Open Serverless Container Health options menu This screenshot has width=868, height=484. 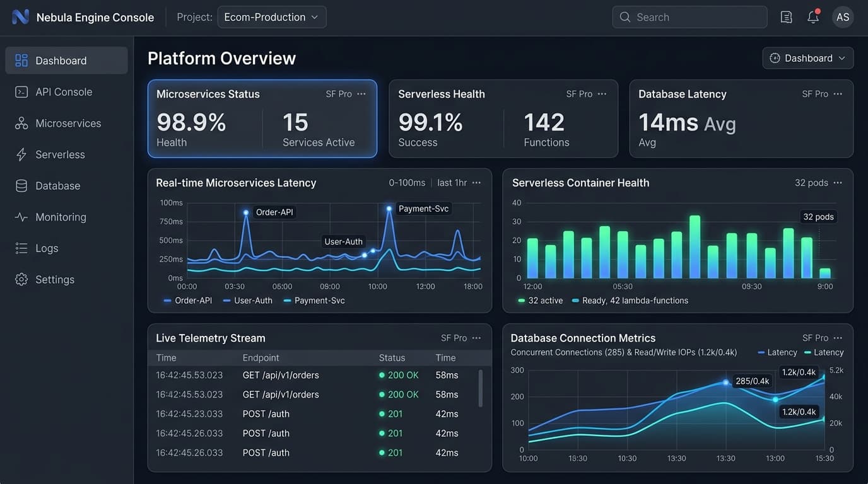coord(838,183)
